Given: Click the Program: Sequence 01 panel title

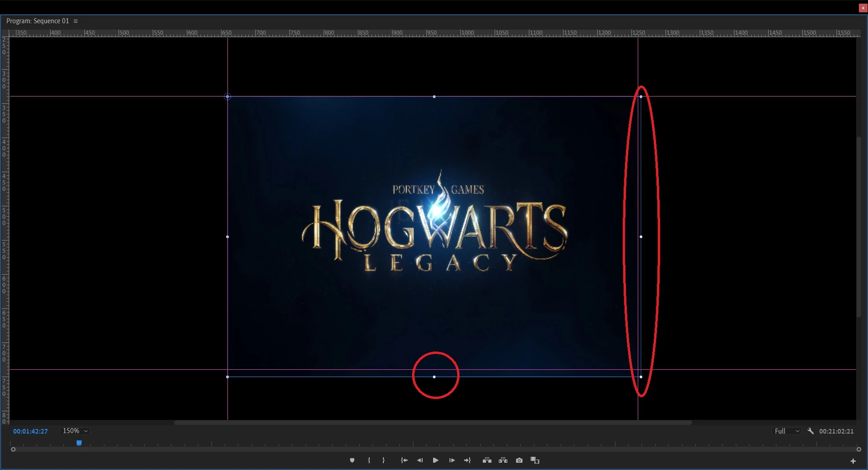Looking at the screenshot, I should [x=37, y=21].
